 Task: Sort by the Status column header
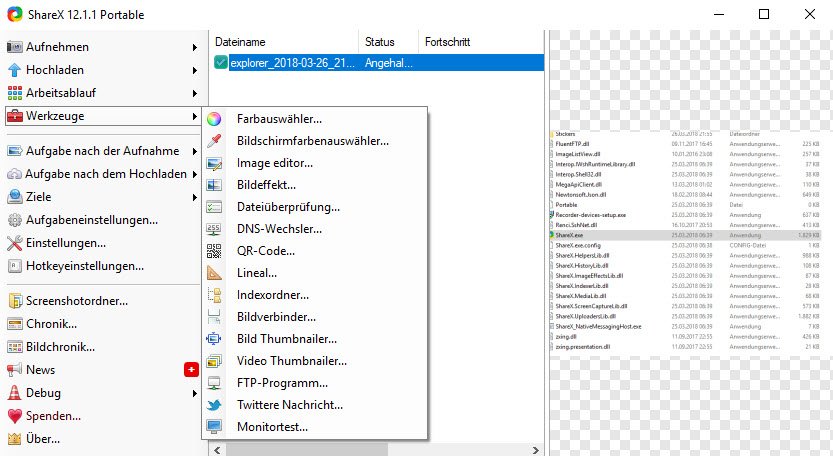(x=388, y=42)
